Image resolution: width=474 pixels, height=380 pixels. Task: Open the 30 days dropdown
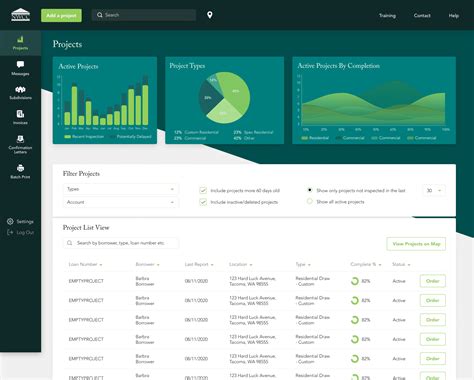[434, 190]
